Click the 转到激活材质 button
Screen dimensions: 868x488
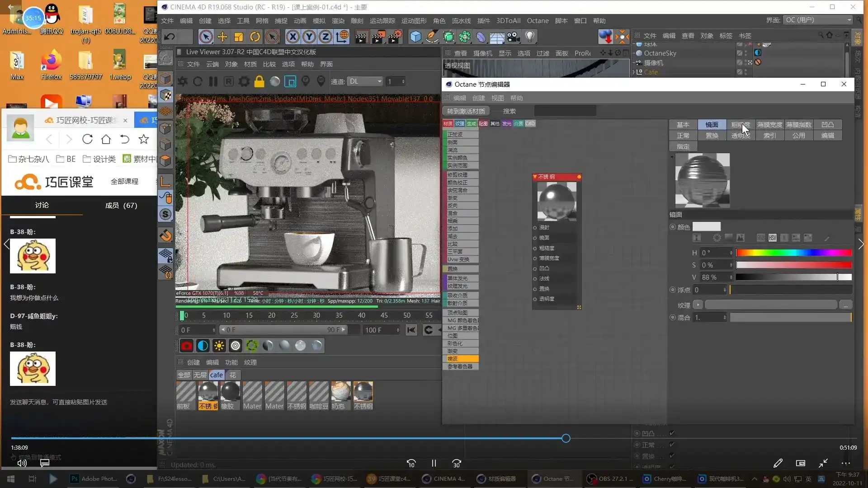(466, 111)
